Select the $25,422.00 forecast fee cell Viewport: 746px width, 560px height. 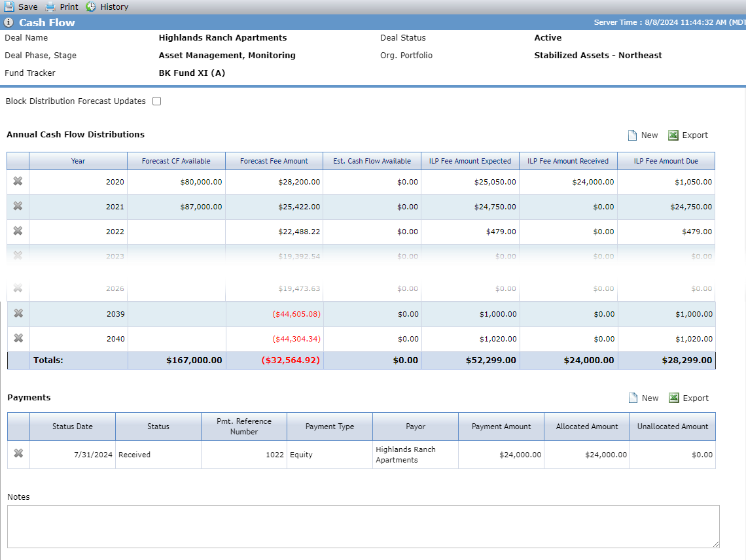[x=274, y=207]
